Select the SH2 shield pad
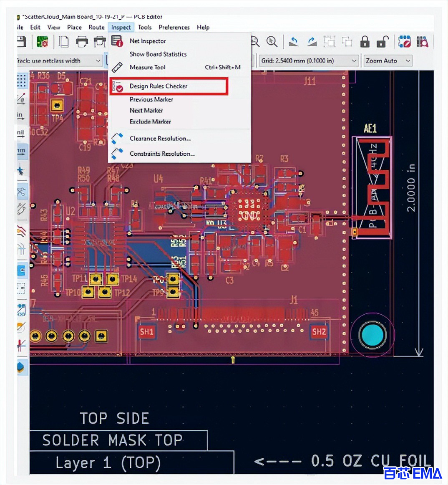 point(319,332)
